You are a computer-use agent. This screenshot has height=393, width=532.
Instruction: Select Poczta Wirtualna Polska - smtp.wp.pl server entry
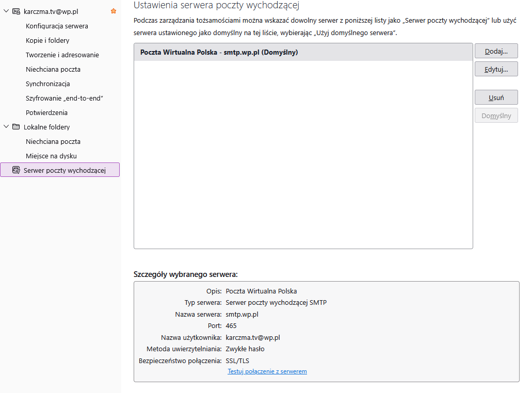tap(303, 52)
